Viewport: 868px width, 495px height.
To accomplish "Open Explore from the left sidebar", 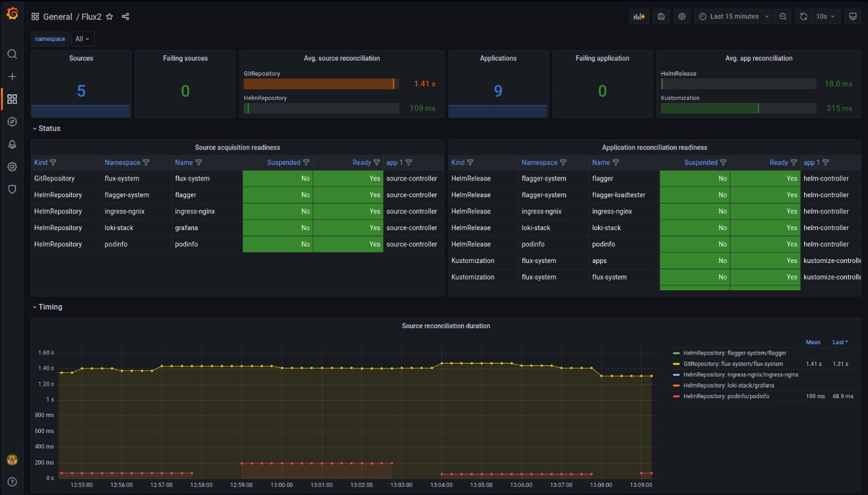I will point(12,122).
